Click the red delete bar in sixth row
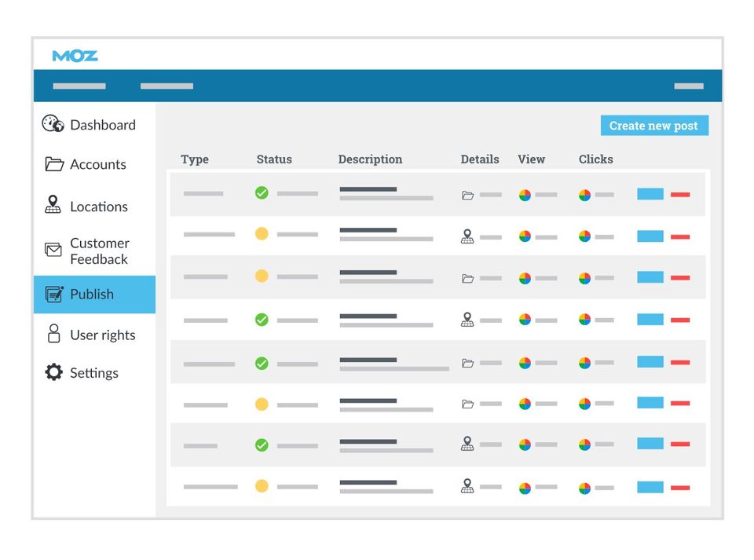The height and width of the screenshot is (560, 754). (x=680, y=403)
